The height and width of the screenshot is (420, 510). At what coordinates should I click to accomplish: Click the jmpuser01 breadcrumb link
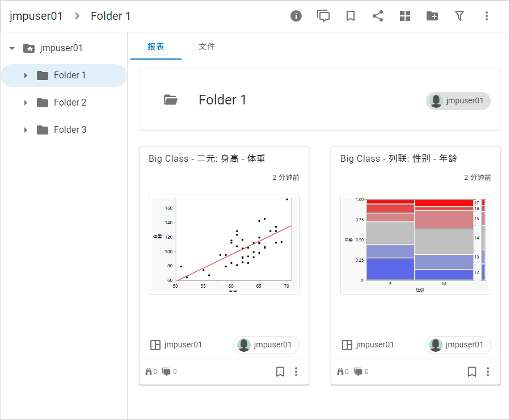pyautogui.click(x=35, y=16)
